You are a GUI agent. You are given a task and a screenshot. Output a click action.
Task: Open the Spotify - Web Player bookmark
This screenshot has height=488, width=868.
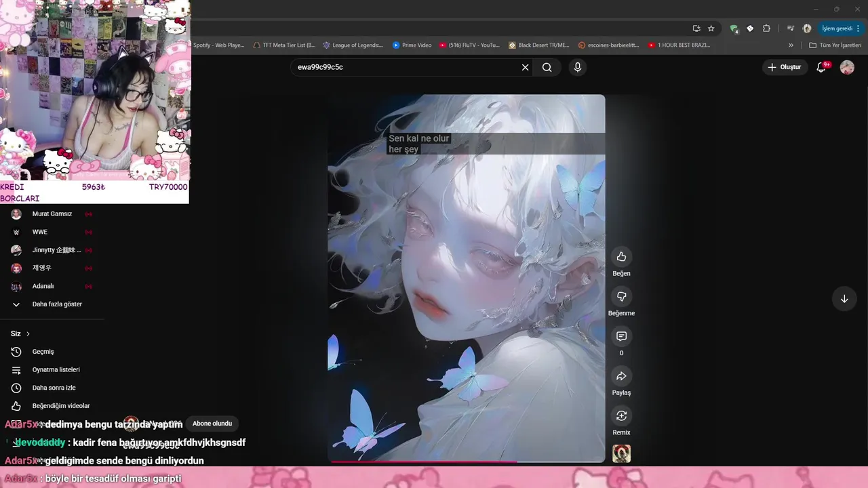click(218, 45)
